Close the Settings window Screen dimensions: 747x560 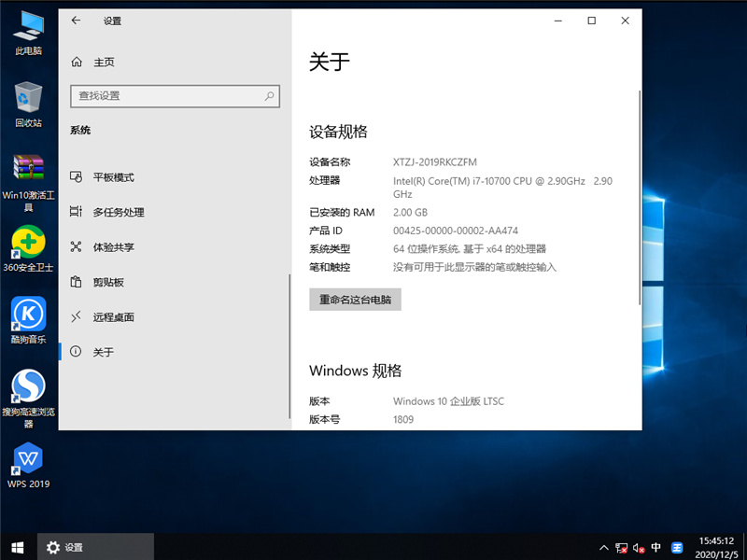625,21
